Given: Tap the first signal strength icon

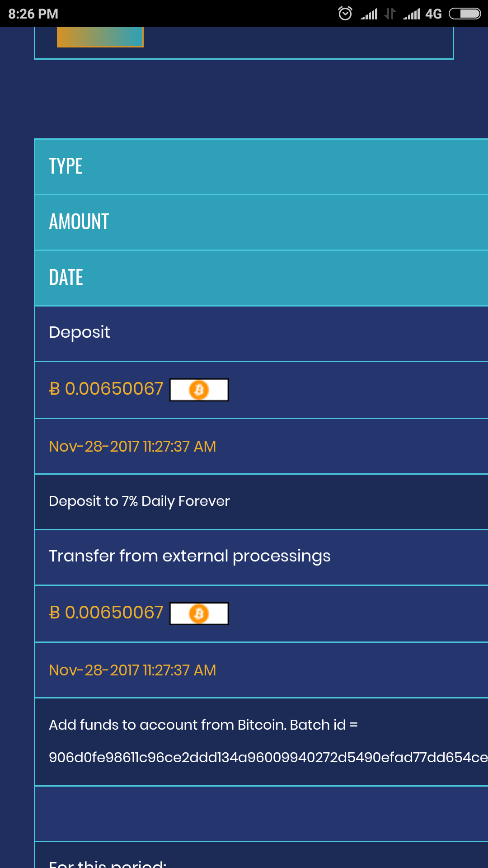Looking at the screenshot, I should [x=369, y=14].
